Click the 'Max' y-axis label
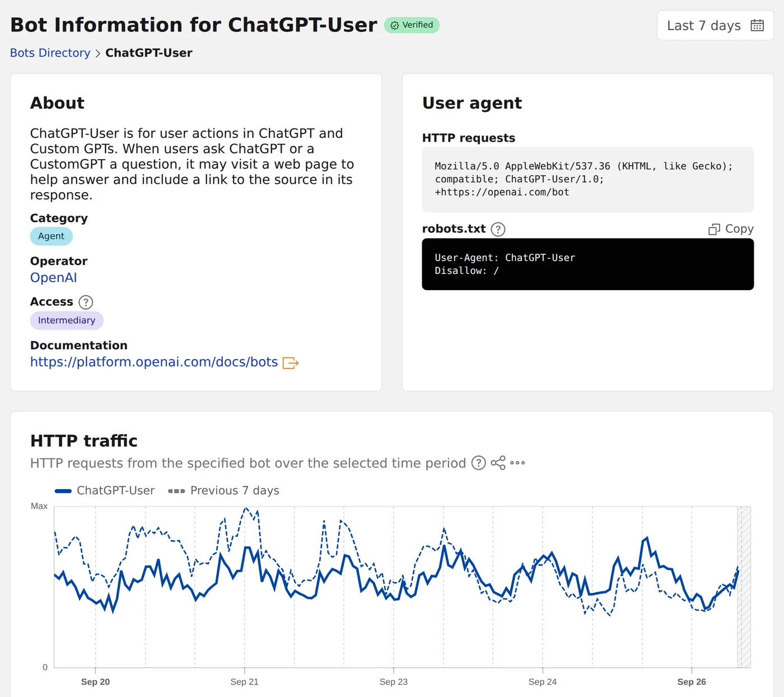784x697 pixels. [39, 506]
